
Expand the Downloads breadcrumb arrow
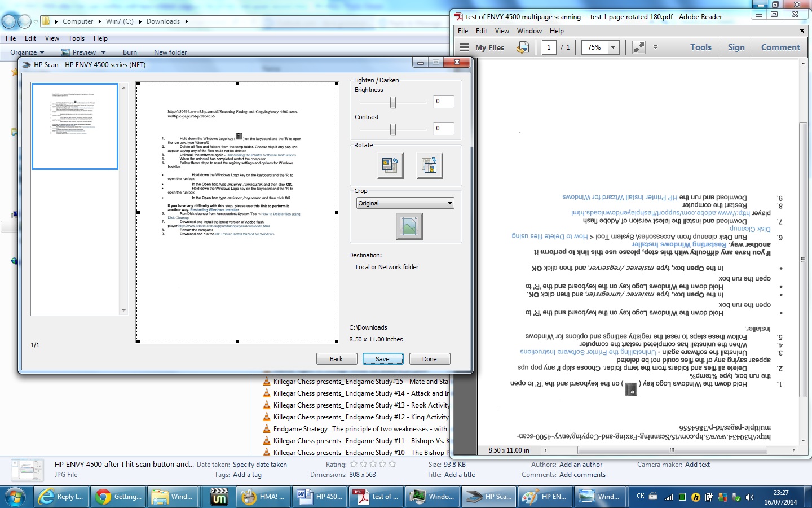[x=186, y=21]
